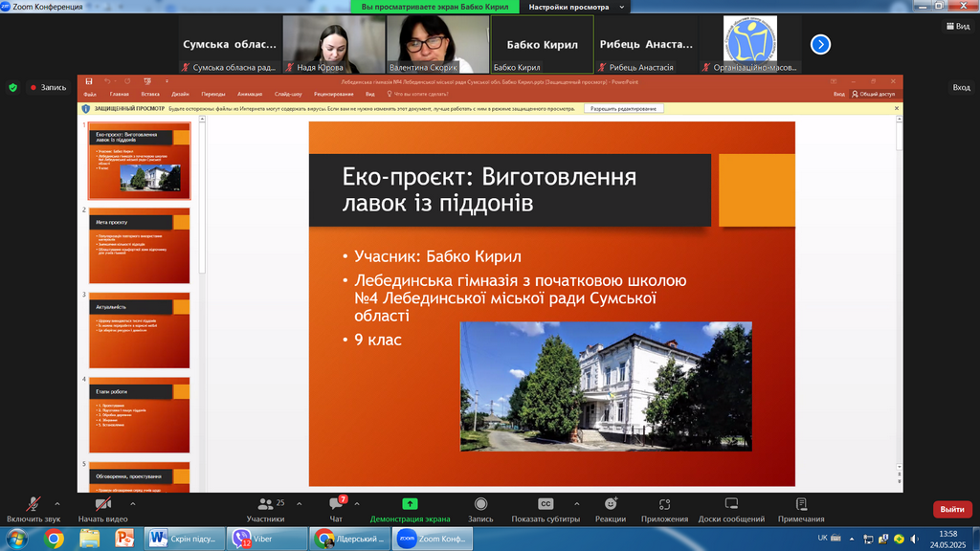The height and width of the screenshot is (551, 980).
Task: Click the Запись recording indicator
Action: click(x=48, y=87)
